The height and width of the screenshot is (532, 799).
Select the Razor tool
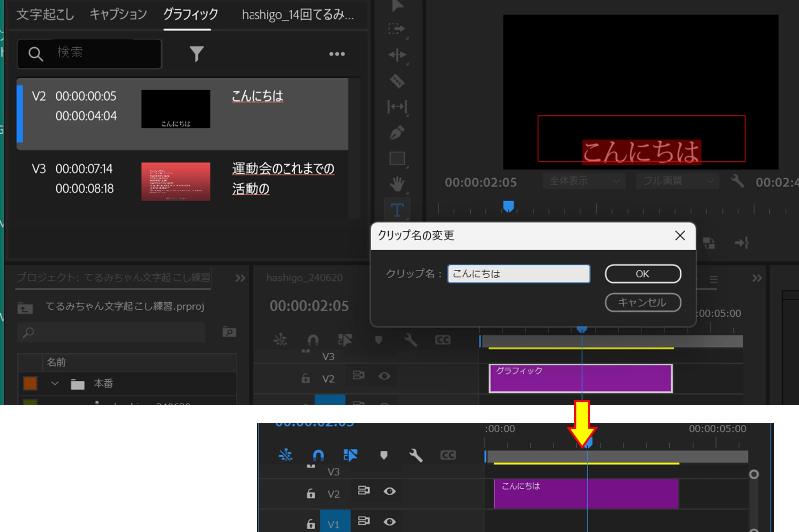tap(397, 81)
